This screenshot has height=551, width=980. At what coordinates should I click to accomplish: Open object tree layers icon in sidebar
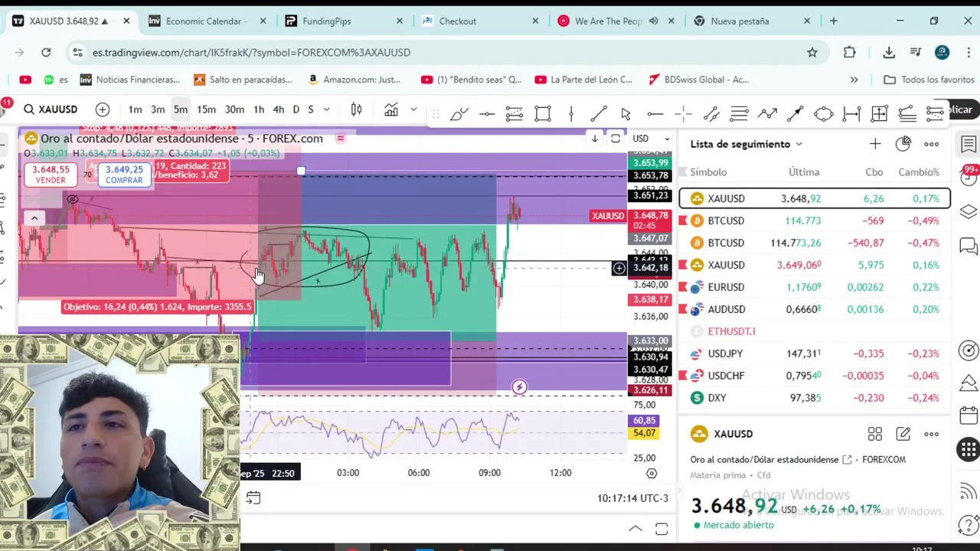coord(969,211)
